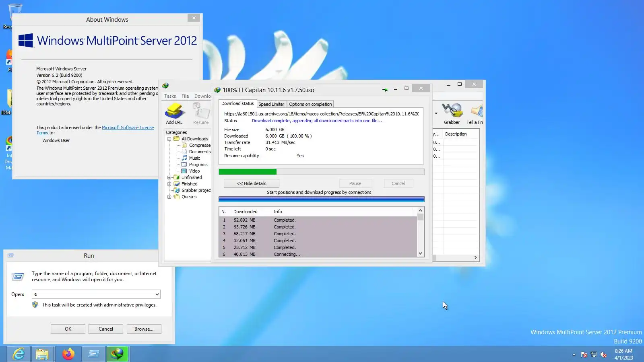
Task: Select the Finished category
Action: (x=189, y=184)
